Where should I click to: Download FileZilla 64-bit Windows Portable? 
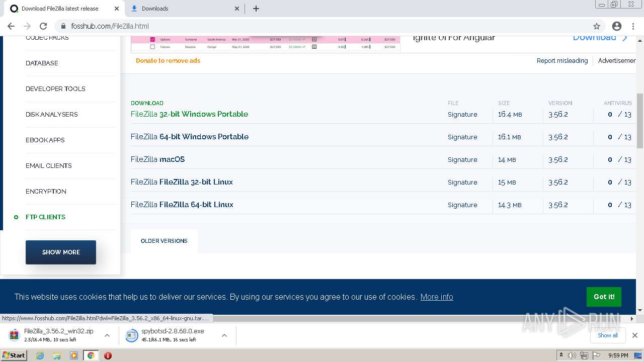pyautogui.click(x=190, y=137)
